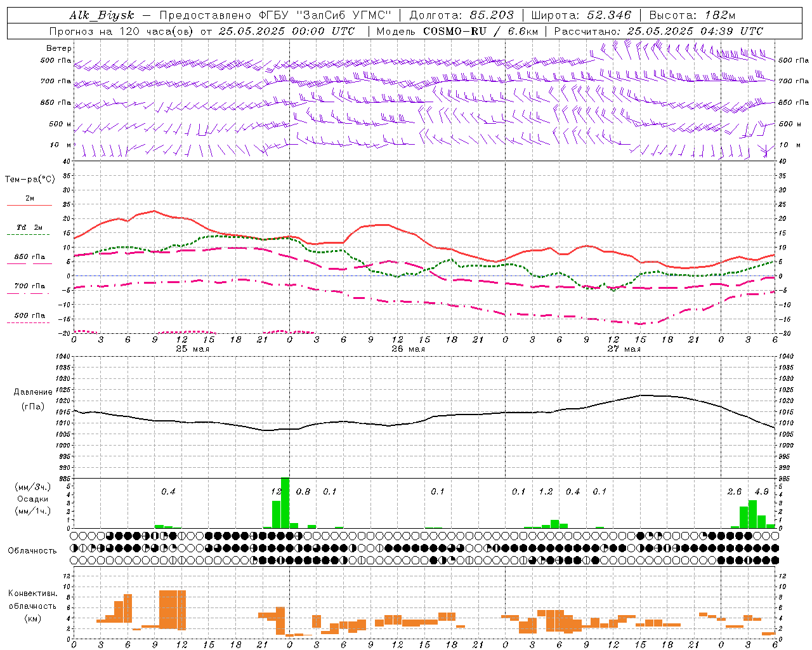Click the '26 мая' date label
Image resolution: width=812 pixels, height=650 pixels.
pyautogui.click(x=408, y=349)
